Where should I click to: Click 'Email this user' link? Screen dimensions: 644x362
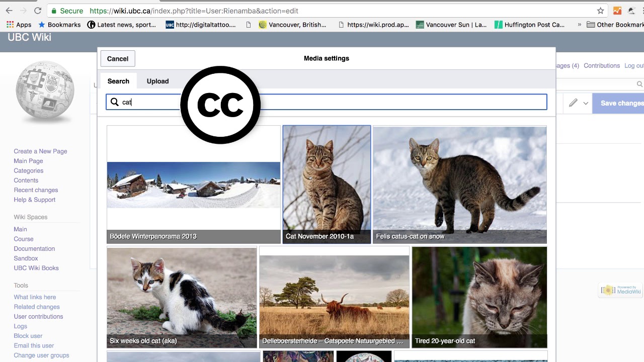coord(34,346)
